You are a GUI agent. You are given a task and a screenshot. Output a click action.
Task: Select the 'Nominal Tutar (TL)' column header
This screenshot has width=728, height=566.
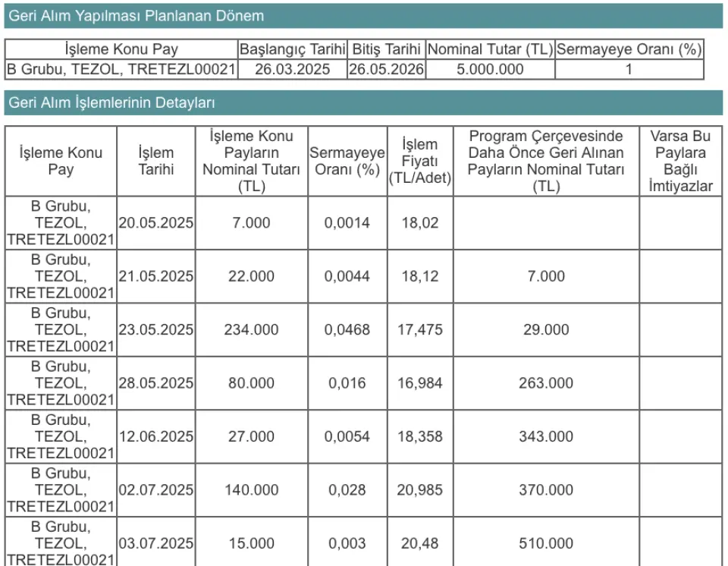pyautogui.click(x=491, y=49)
